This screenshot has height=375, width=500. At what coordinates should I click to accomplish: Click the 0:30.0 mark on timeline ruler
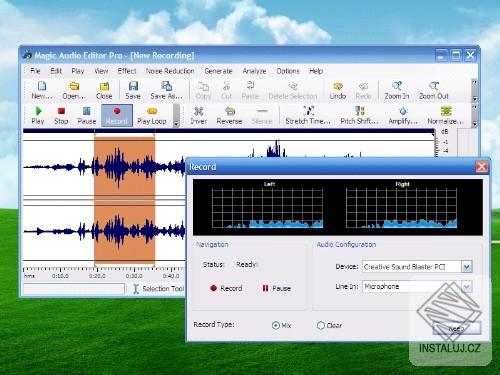134,276
